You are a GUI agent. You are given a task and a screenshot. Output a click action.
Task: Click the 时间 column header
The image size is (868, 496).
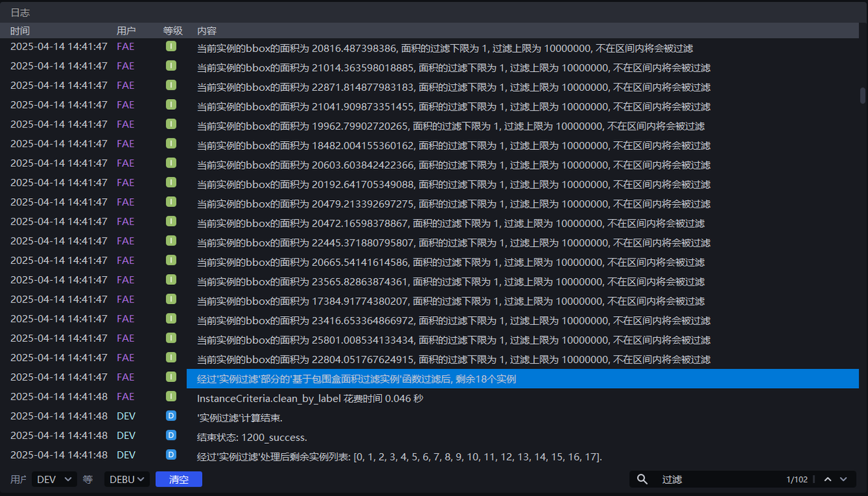pyautogui.click(x=20, y=31)
